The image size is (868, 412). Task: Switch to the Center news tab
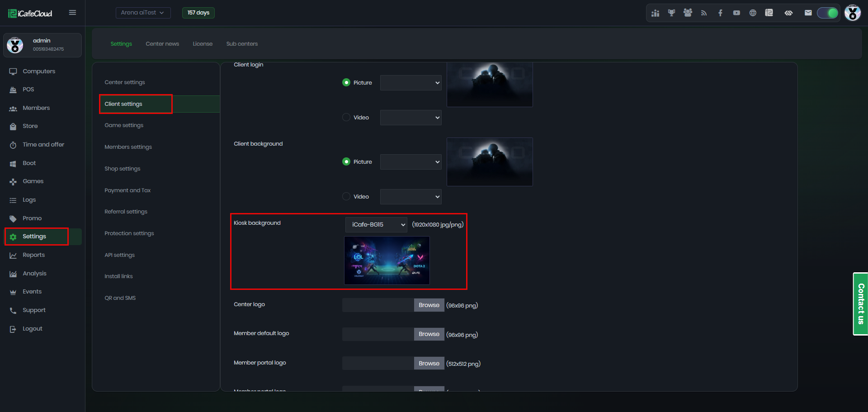[162, 44]
